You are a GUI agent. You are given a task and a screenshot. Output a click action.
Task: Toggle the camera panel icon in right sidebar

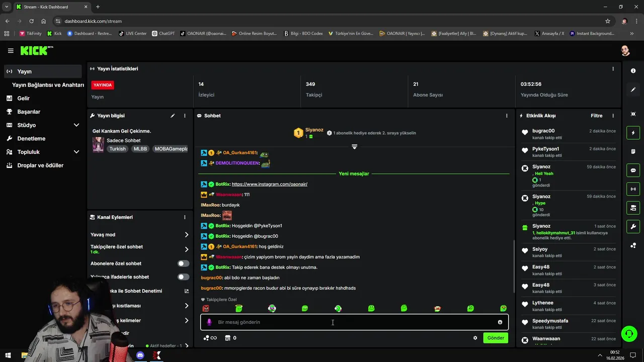tap(633, 208)
